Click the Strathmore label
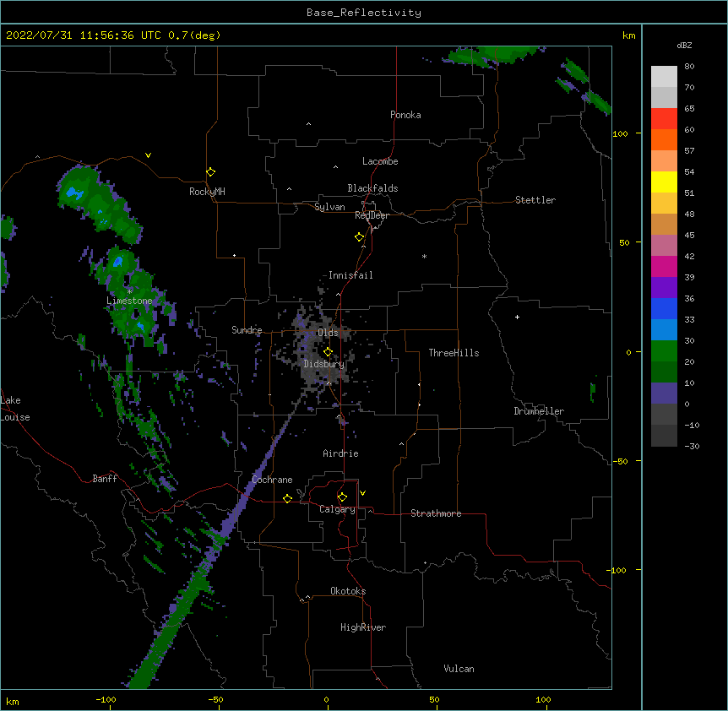728x711 pixels. click(436, 513)
